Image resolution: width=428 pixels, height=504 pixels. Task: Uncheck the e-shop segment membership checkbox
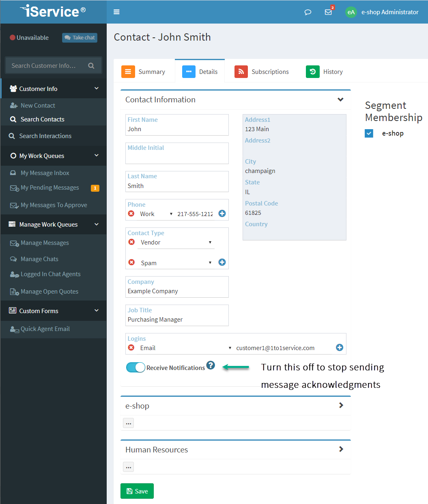pos(369,133)
